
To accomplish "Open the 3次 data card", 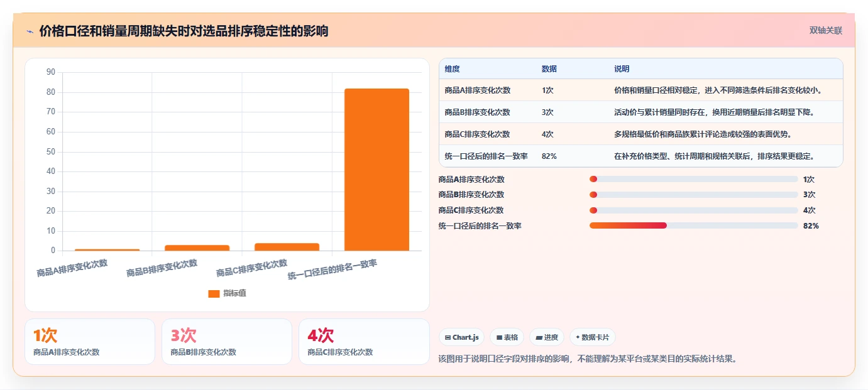I will coord(227,342).
